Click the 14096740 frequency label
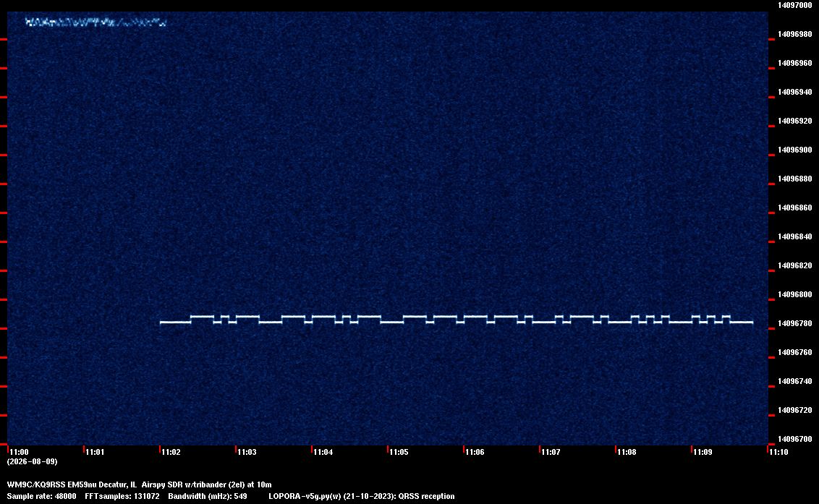The image size is (819, 504). (x=794, y=381)
